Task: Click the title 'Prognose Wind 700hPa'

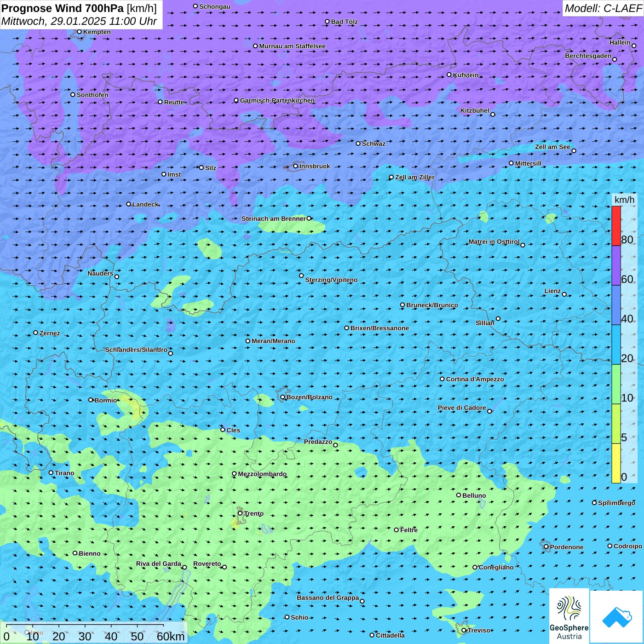Action: pyautogui.click(x=63, y=8)
